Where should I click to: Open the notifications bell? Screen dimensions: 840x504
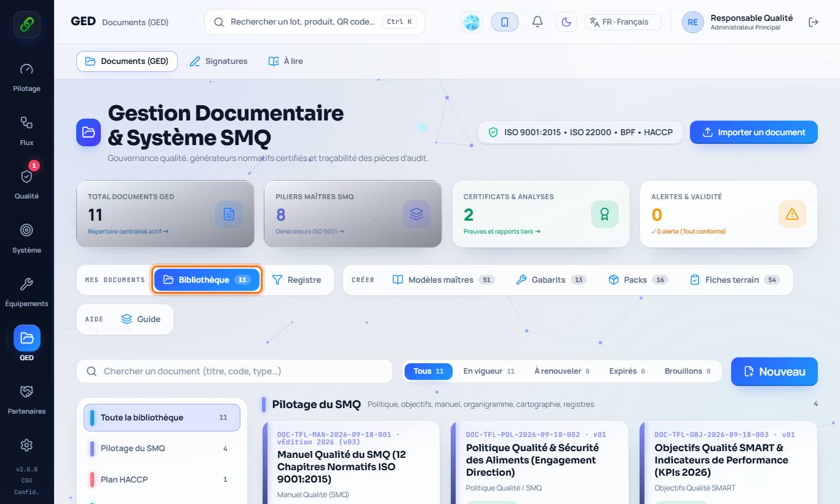[537, 22]
